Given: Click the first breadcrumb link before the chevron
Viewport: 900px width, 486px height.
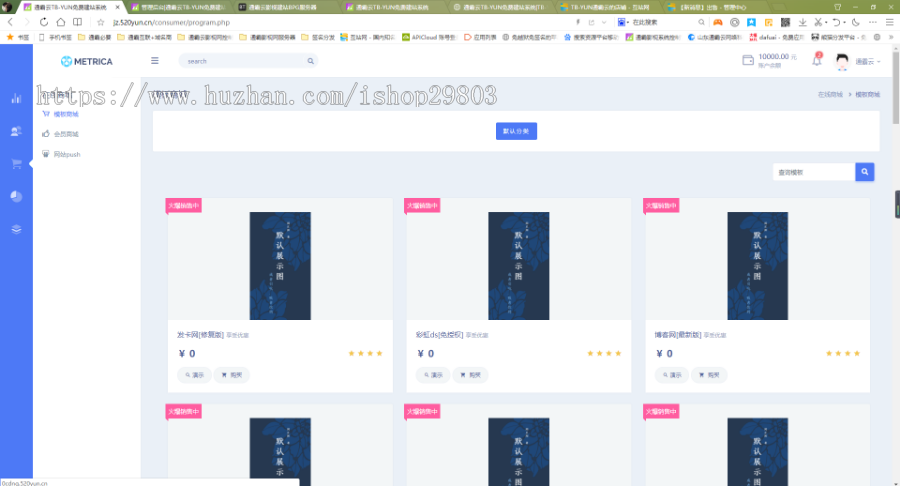Looking at the screenshot, I should [830, 94].
